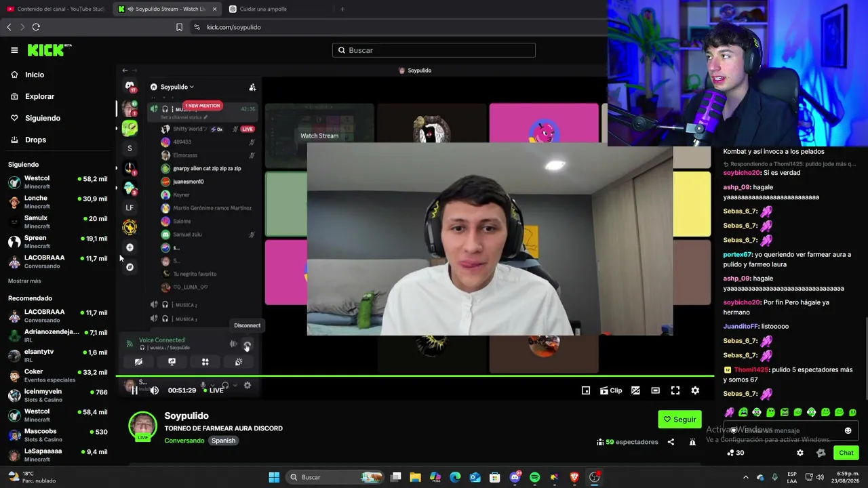Screen dimensions: 868x488
Task: Click the Windows taskbar search box
Action: 336,477
